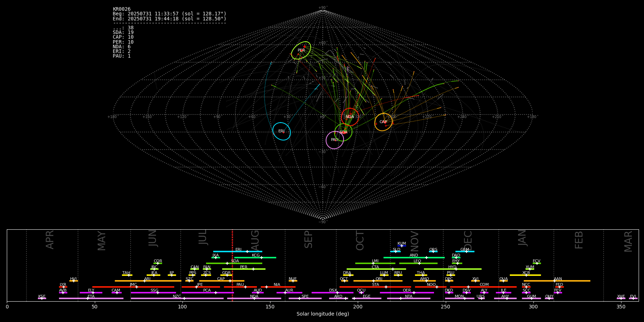Click the GEM bar in the shower timeline
644x322 pixels.
click(x=465, y=252)
